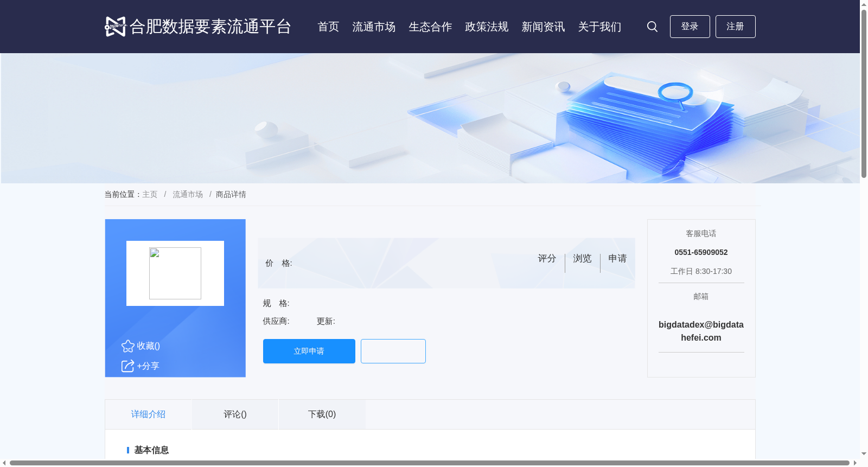The image size is (868, 467).
Task: Click the +分享 text label
Action: [x=148, y=366]
